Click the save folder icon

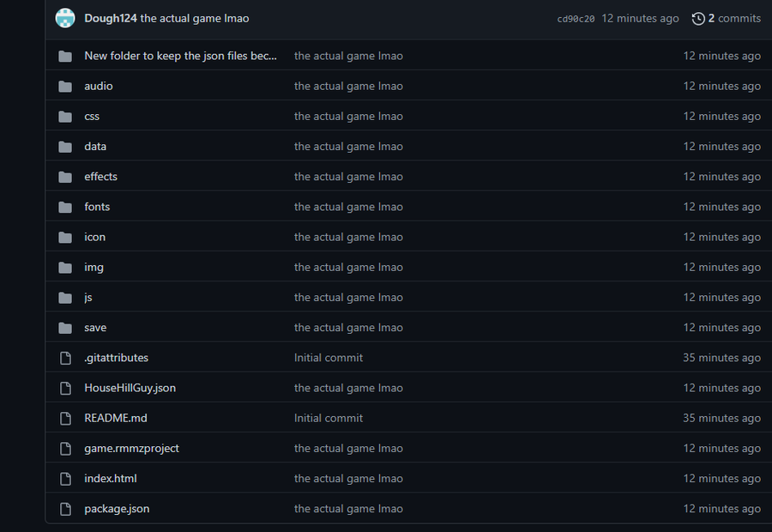[x=65, y=328]
